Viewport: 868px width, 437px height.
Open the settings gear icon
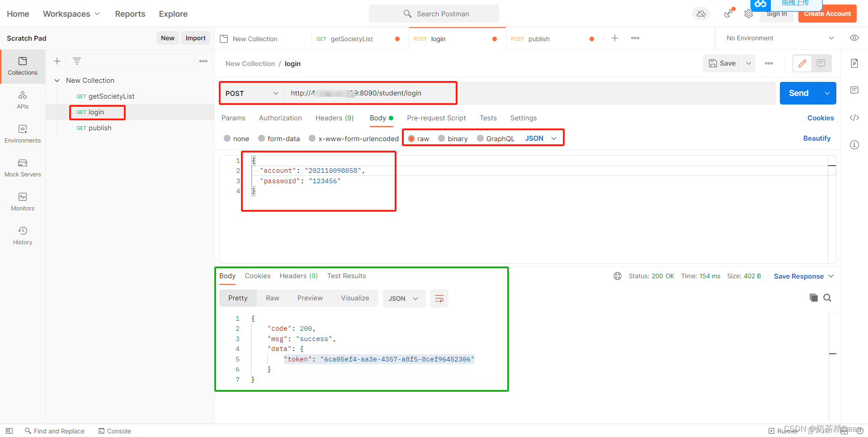click(x=749, y=14)
